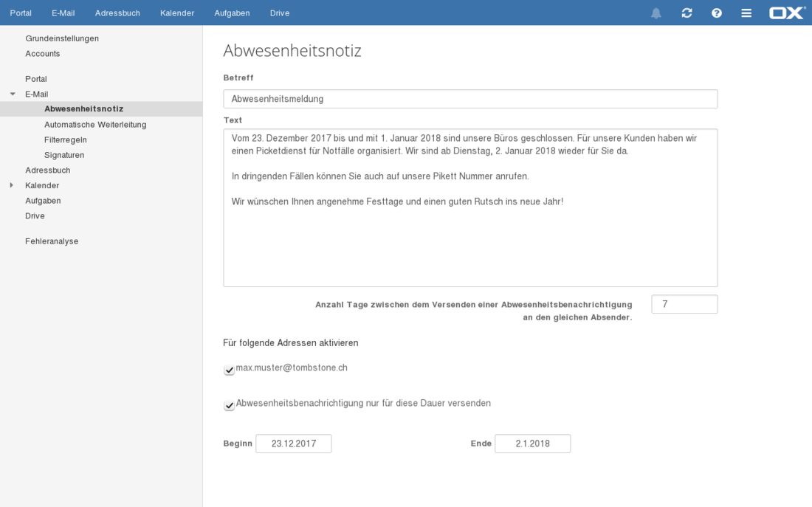Select Filterregeln in the sidebar
Viewport: 812px width, 507px height.
[x=66, y=139]
